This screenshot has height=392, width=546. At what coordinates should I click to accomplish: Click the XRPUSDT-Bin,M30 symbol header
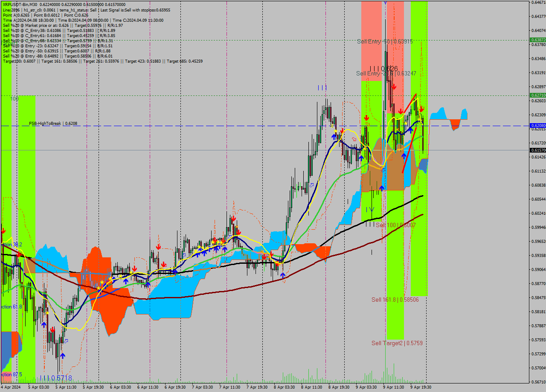point(20,5)
